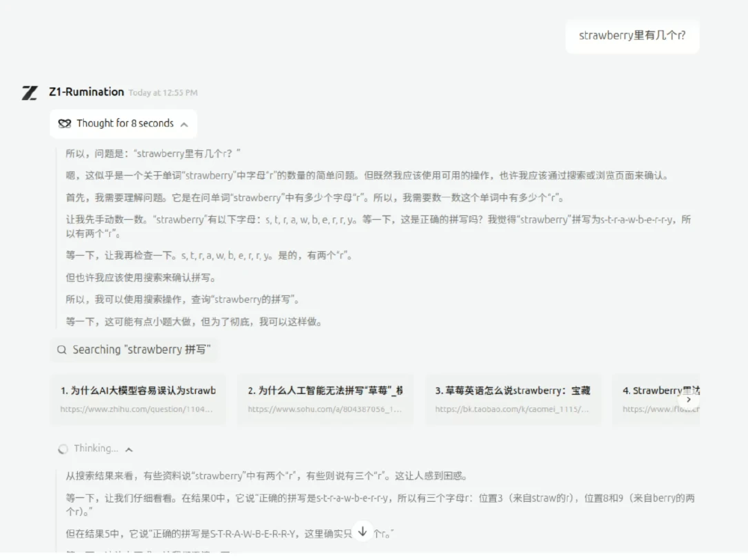This screenshot has width=748, height=560.
Task: Collapse the "Thought for 8 seconds" section
Action: [x=184, y=123]
